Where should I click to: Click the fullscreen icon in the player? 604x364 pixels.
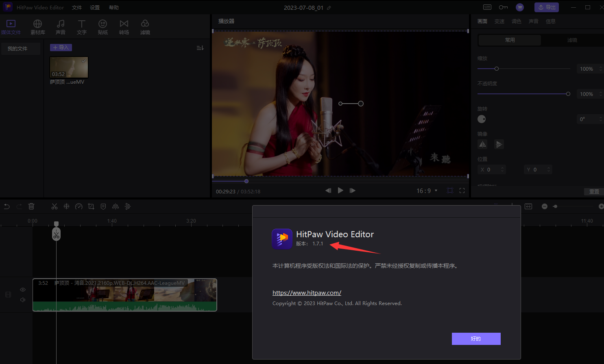point(462,191)
